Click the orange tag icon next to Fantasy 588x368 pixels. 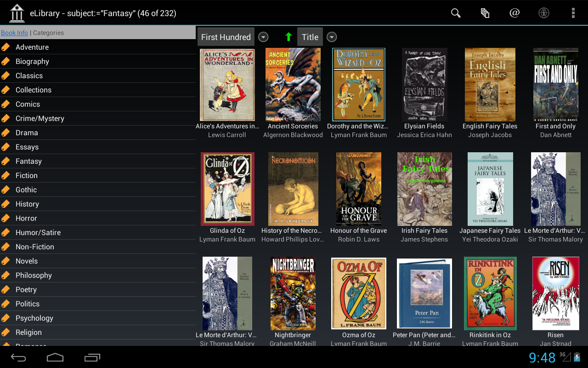pos(6,161)
